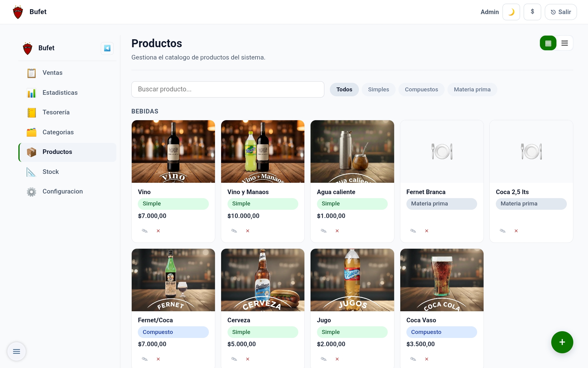The height and width of the screenshot is (368, 588).
Task: Delete the Coca Vaso product
Action: pyautogui.click(x=427, y=359)
